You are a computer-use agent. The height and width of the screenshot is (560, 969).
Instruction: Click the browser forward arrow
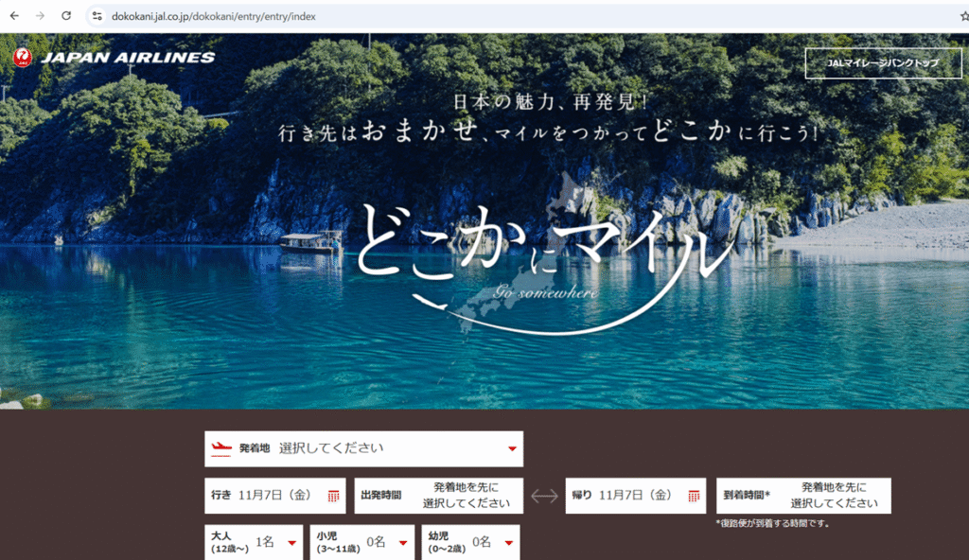click(x=40, y=16)
